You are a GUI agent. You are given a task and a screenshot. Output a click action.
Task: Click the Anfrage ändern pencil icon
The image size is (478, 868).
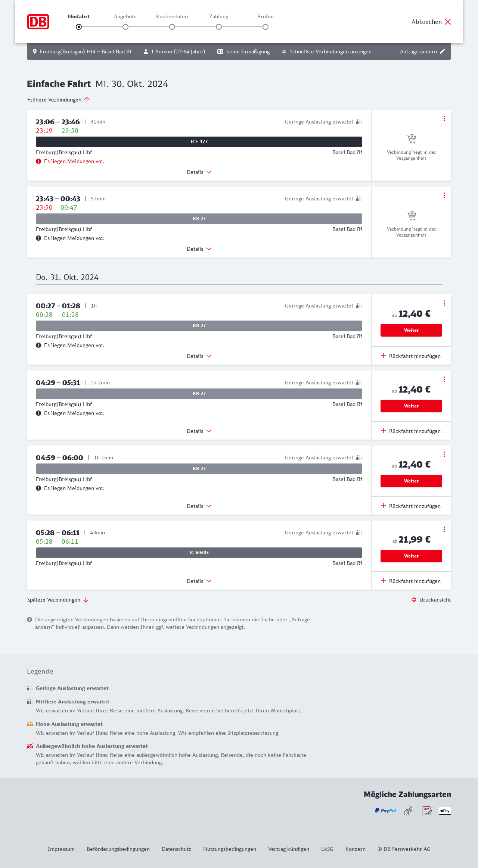pos(443,51)
